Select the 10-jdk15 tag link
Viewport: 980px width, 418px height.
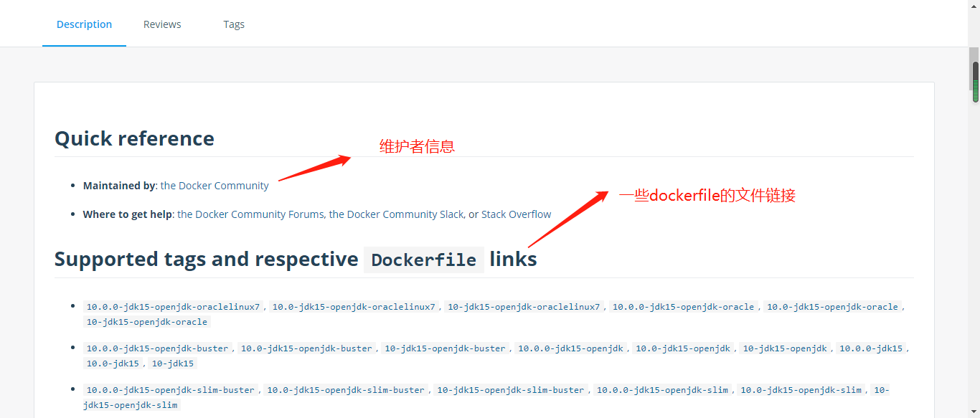click(171, 363)
